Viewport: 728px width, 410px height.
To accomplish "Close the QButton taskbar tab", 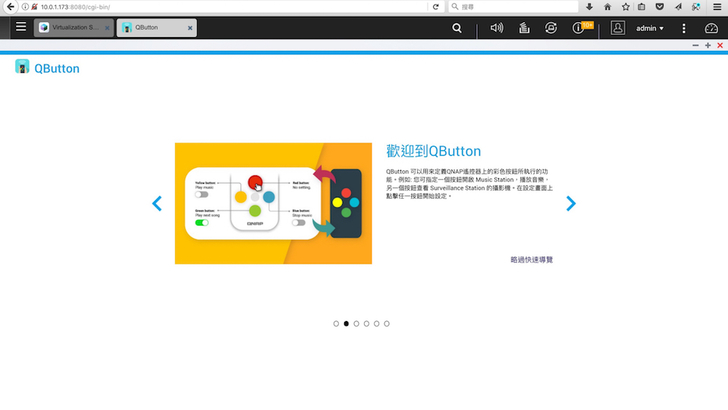I will [190, 28].
